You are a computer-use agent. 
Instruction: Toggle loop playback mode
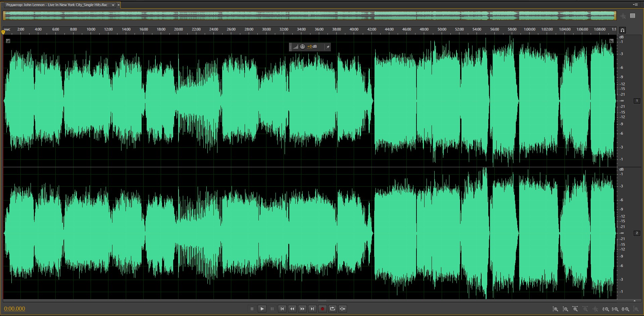pyautogui.click(x=333, y=309)
